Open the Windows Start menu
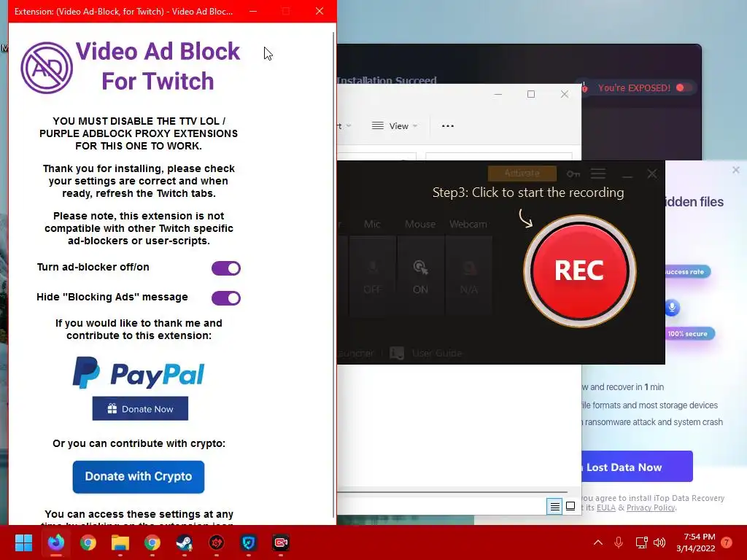Image resolution: width=747 pixels, height=560 pixels. click(x=23, y=542)
